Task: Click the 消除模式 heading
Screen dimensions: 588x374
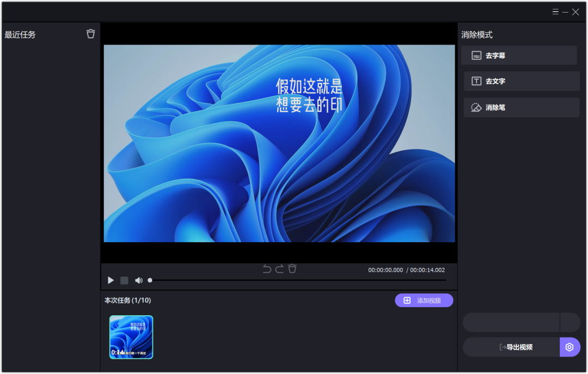Action: click(476, 35)
